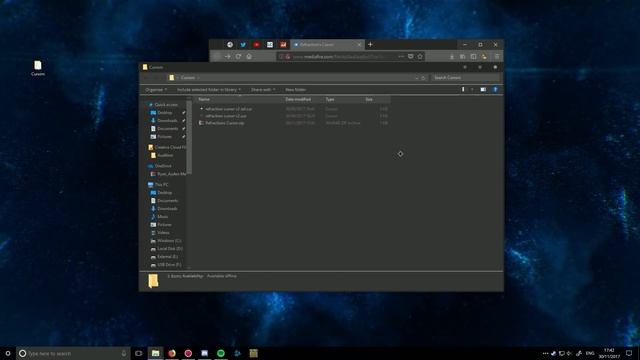Open Firefox from the taskbar

172,353
